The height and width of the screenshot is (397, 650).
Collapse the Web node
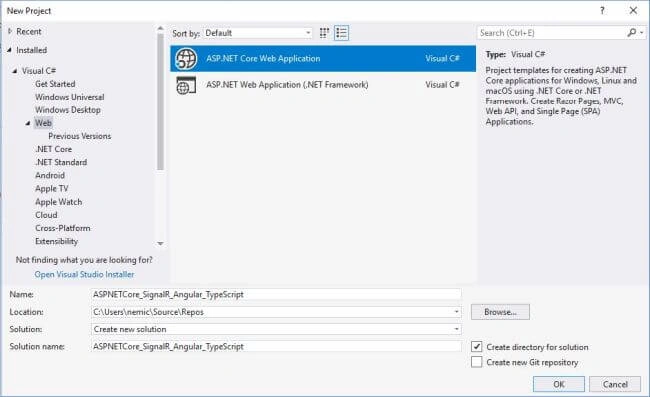28,123
